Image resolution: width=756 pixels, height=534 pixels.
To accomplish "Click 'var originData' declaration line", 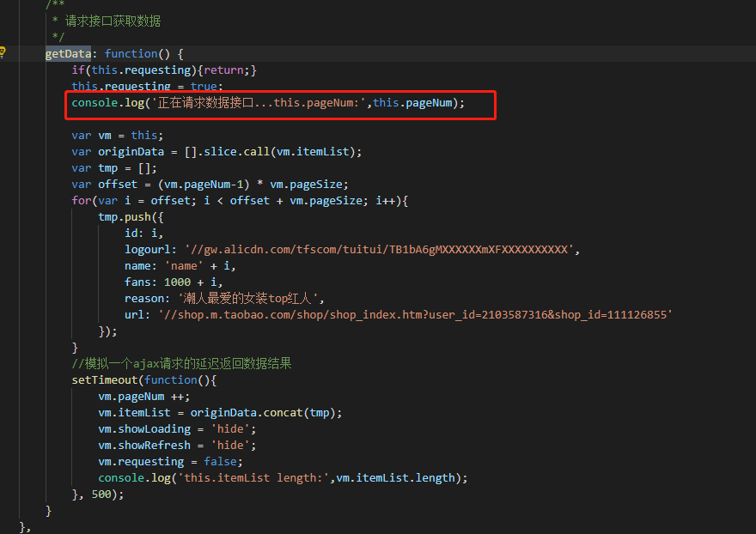I will (x=216, y=152).
